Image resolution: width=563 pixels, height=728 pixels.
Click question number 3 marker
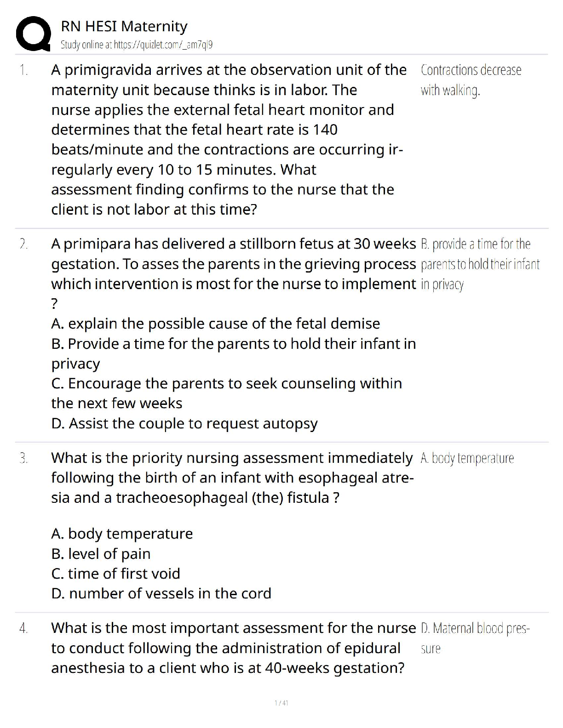click(23, 458)
